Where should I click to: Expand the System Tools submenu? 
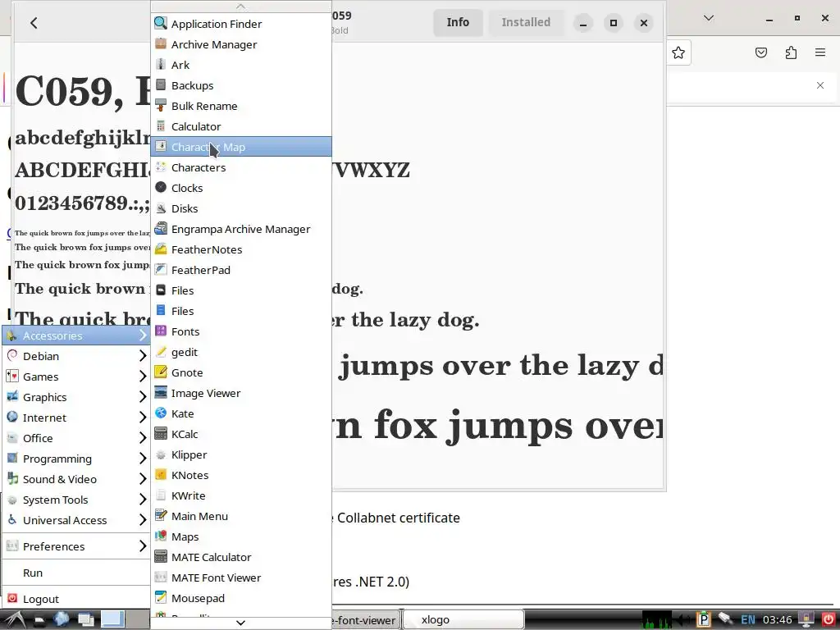point(76,500)
